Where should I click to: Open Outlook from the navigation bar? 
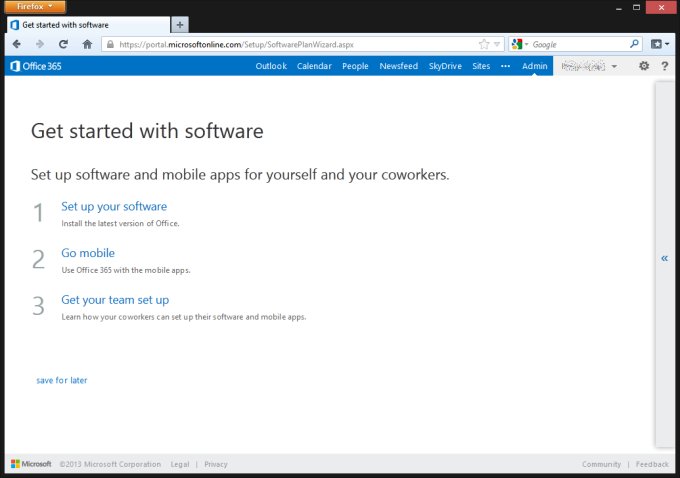coord(271,66)
